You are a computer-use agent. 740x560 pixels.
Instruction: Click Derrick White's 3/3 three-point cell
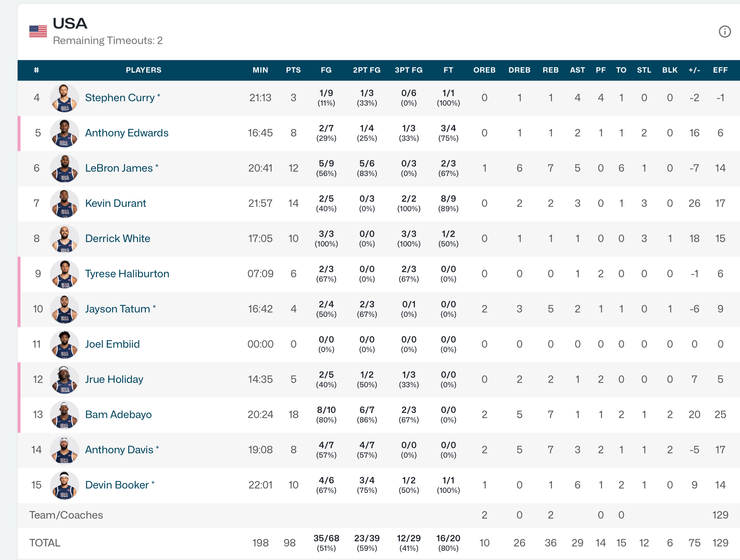click(x=409, y=238)
